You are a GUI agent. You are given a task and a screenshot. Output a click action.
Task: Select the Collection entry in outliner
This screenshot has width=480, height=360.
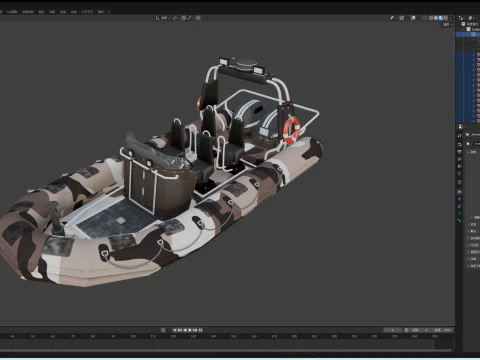pyautogui.click(x=475, y=29)
